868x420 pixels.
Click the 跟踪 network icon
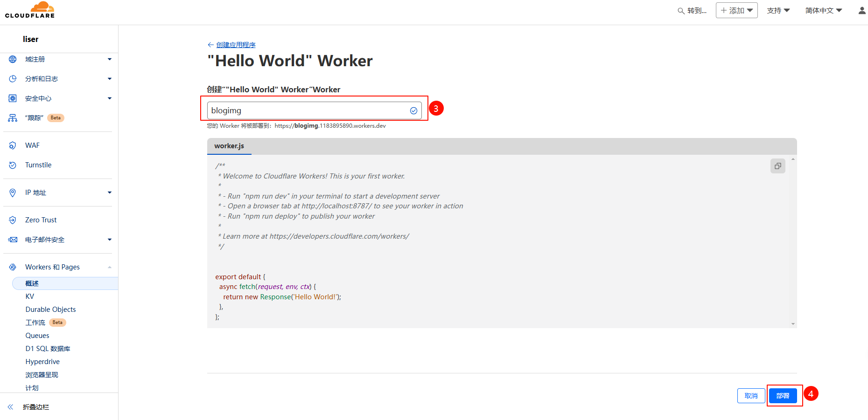coord(13,118)
